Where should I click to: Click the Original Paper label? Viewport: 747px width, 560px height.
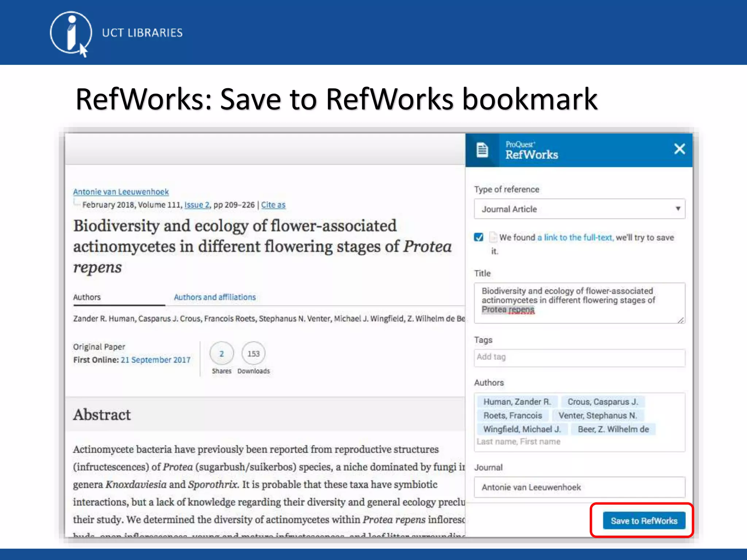pos(99,347)
